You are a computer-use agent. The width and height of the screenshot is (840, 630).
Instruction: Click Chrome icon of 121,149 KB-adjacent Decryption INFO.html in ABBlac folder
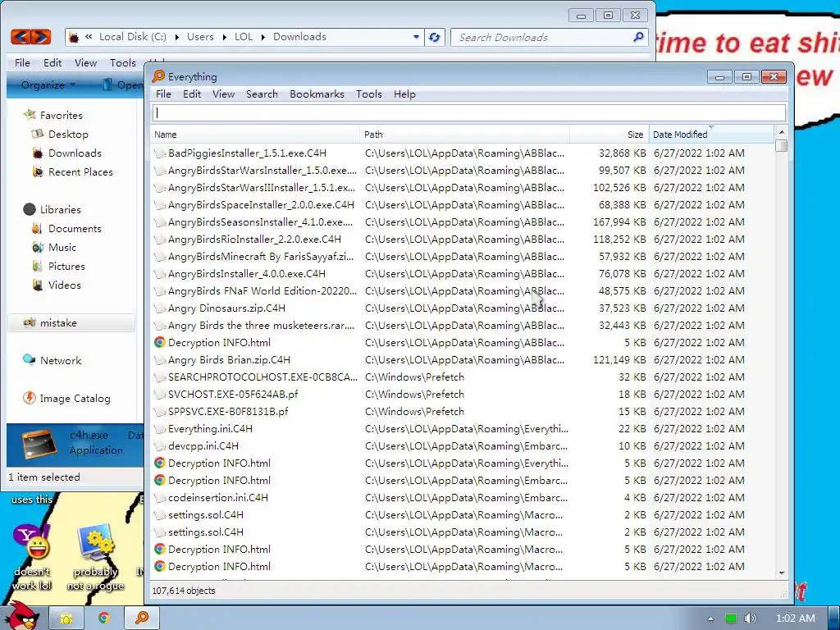pyautogui.click(x=160, y=342)
